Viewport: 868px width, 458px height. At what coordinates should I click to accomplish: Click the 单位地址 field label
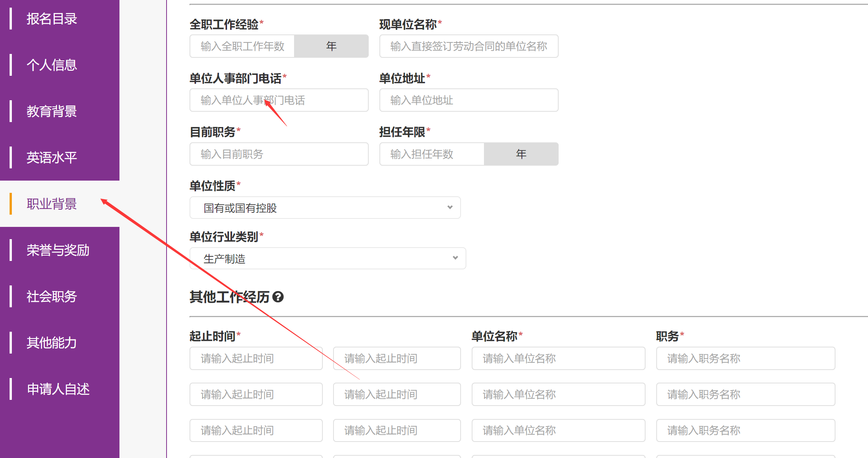402,78
